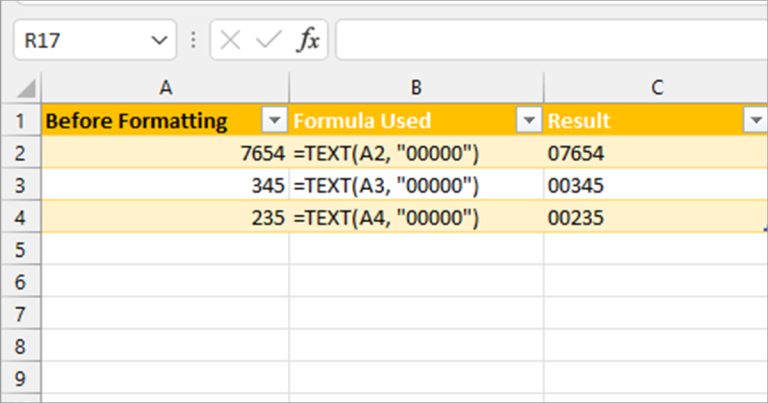
Task: Select row 6 header
Action: click(20, 282)
